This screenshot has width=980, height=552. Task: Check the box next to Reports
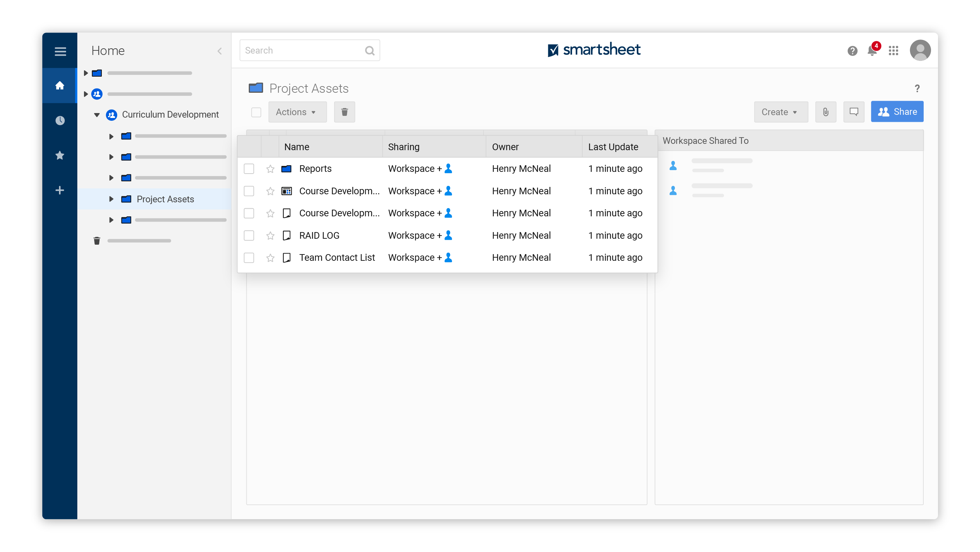pos(249,169)
